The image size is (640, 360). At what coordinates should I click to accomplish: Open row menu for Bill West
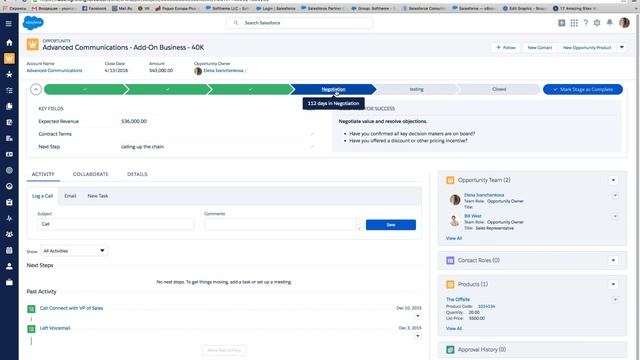[615, 216]
